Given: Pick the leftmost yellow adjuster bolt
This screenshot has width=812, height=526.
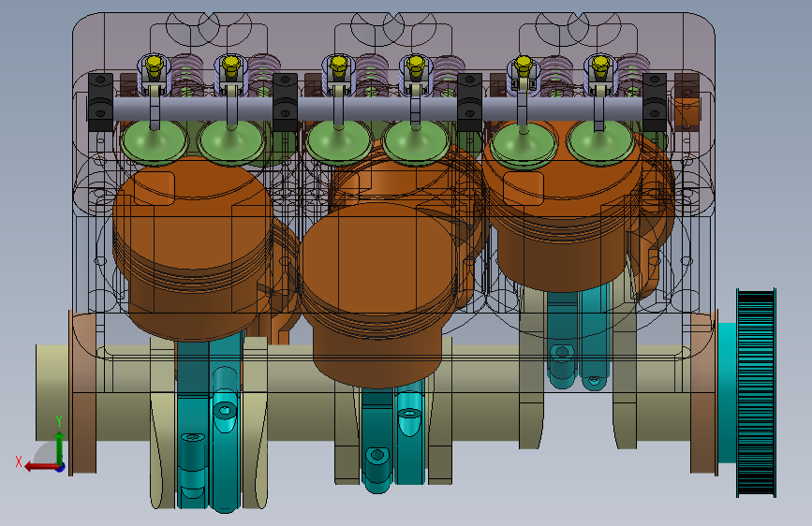Looking at the screenshot, I should pyautogui.click(x=154, y=66).
